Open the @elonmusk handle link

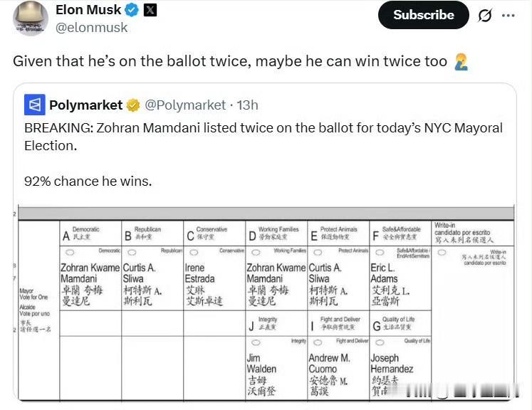[91, 28]
